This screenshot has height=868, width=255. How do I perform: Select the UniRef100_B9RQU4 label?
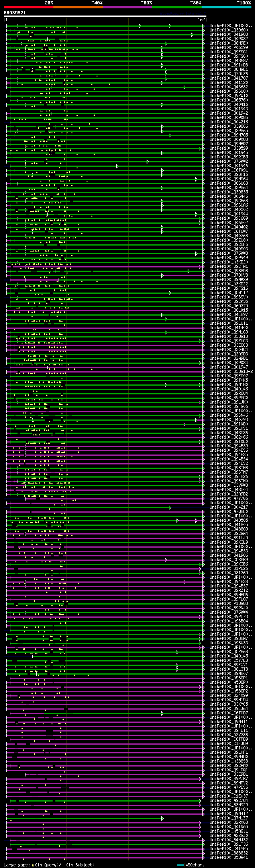click(x=229, y=393)
